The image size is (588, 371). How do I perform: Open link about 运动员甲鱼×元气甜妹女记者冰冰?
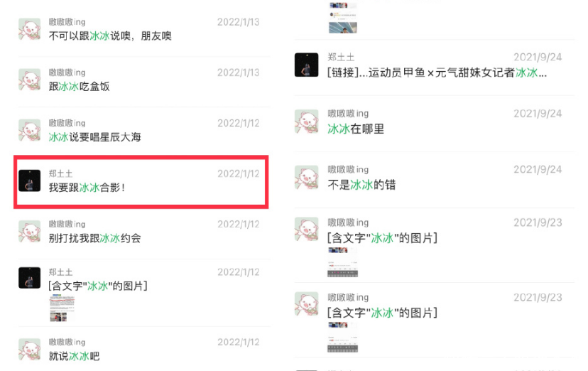pyautogui.click(x=434, y=67)
